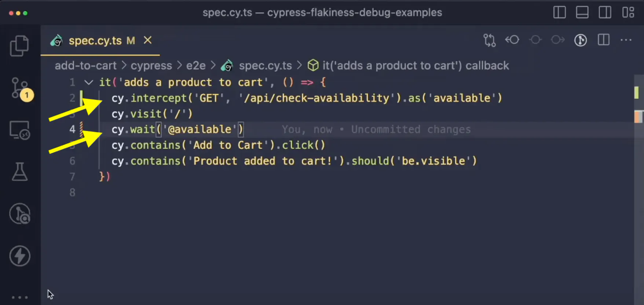This screenshot has width=644, height=305.
Task: Open the Remote Explorer view
Action: point(19,130)
